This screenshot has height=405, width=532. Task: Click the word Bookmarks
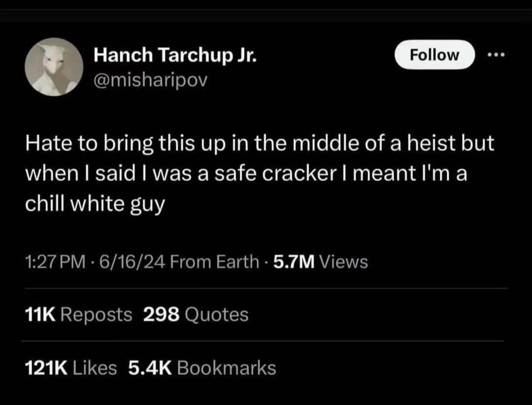(226, 368)
